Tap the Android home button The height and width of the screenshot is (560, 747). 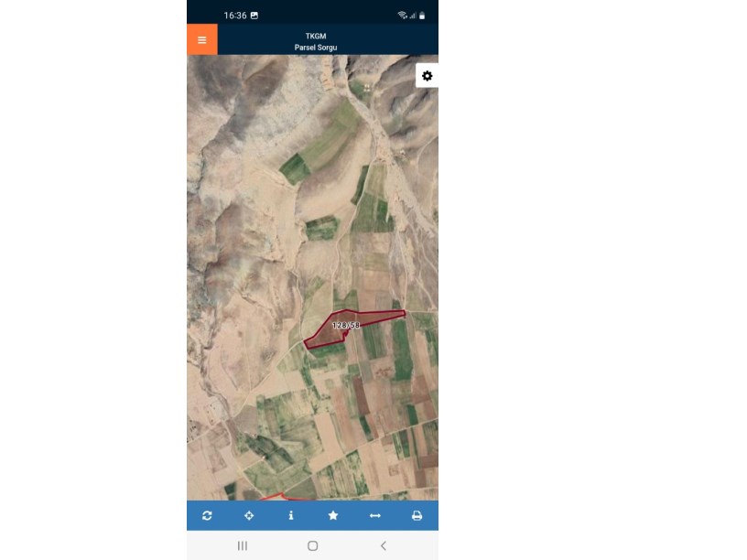pos(312,545)
